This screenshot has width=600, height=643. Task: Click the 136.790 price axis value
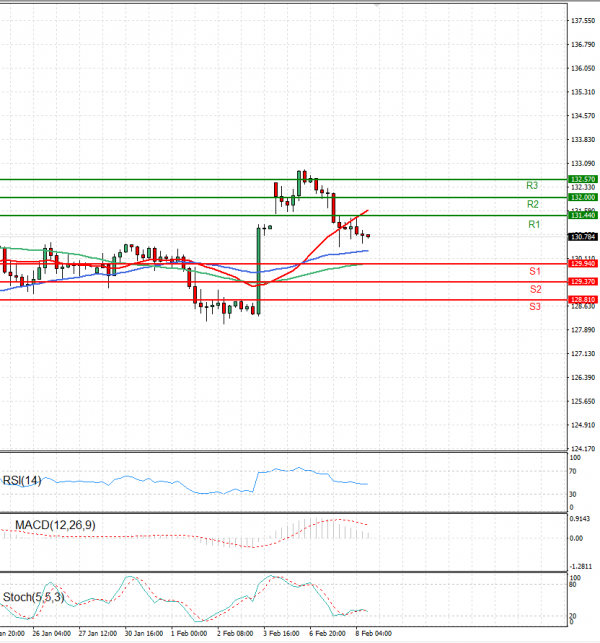583,44
